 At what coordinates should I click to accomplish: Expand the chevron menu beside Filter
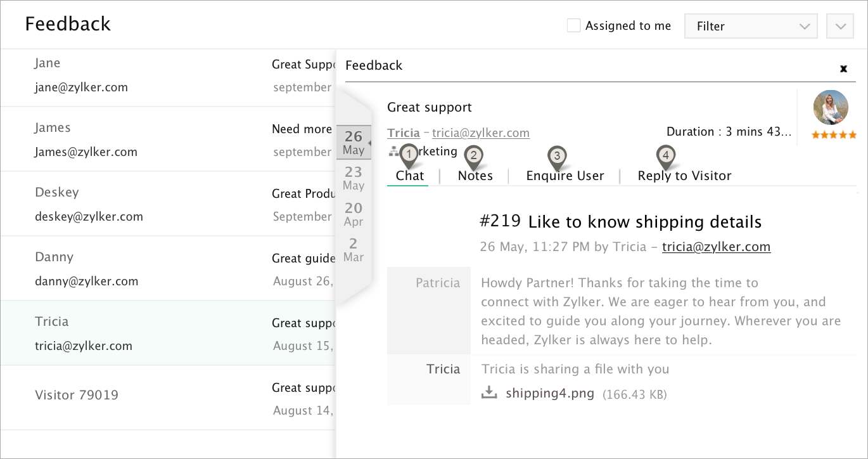point(840,26)
